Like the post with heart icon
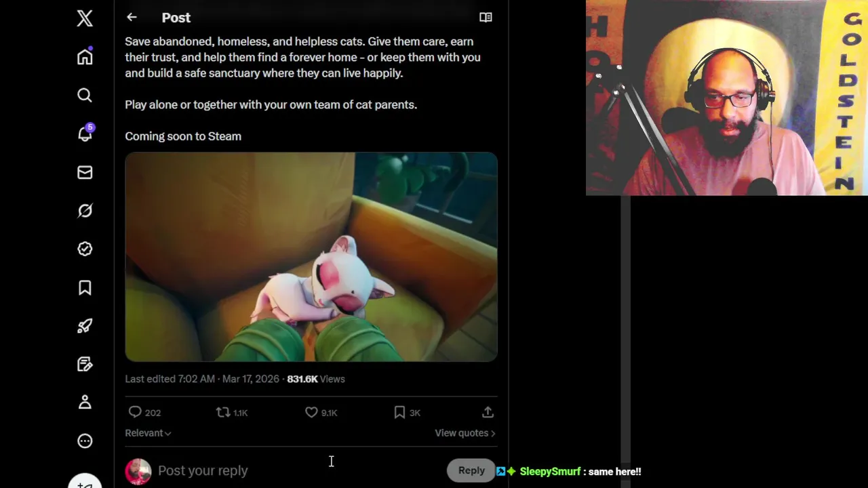 point(311,412)
